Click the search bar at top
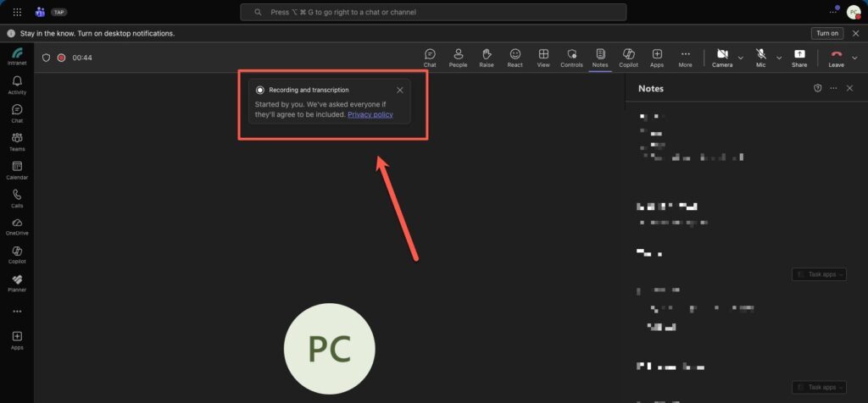This screenshot has width=868, height=403. click(x=433, y=12)
